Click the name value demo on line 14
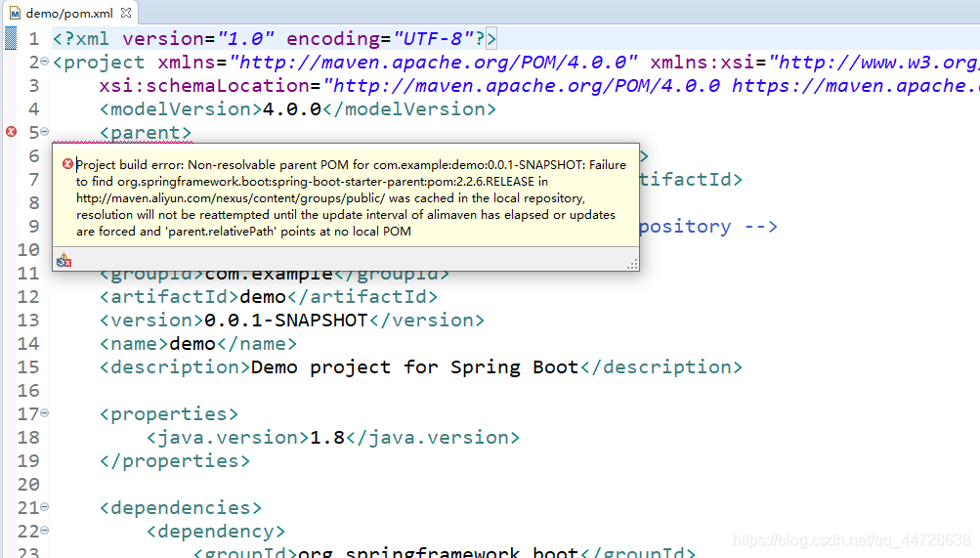This screenshot has width=980, height=558. coord(192,344)
